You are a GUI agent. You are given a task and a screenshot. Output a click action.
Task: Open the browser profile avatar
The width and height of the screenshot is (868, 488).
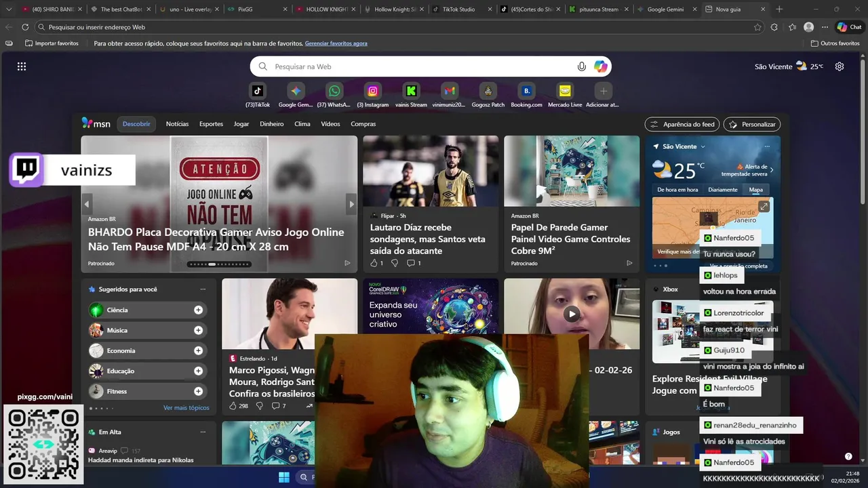(808, 27)
